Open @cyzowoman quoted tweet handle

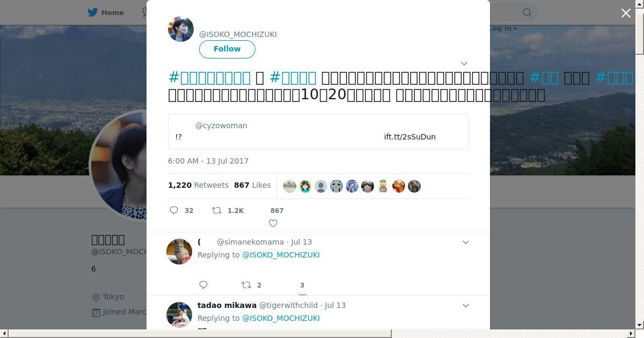(221, 126)
